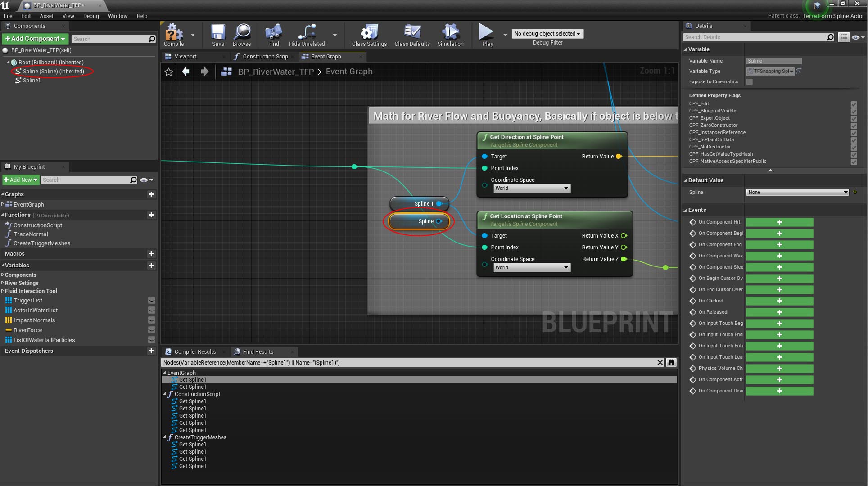This screenshot has width=868, height=486.
Task: Select the Spline 1 variable node
Action: [419, 203]
